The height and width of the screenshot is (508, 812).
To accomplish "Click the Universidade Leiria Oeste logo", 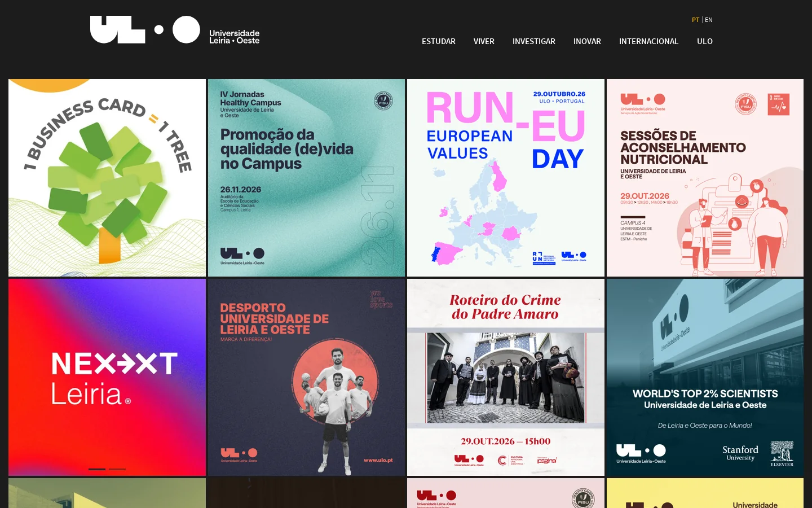I will coord(175,30).
